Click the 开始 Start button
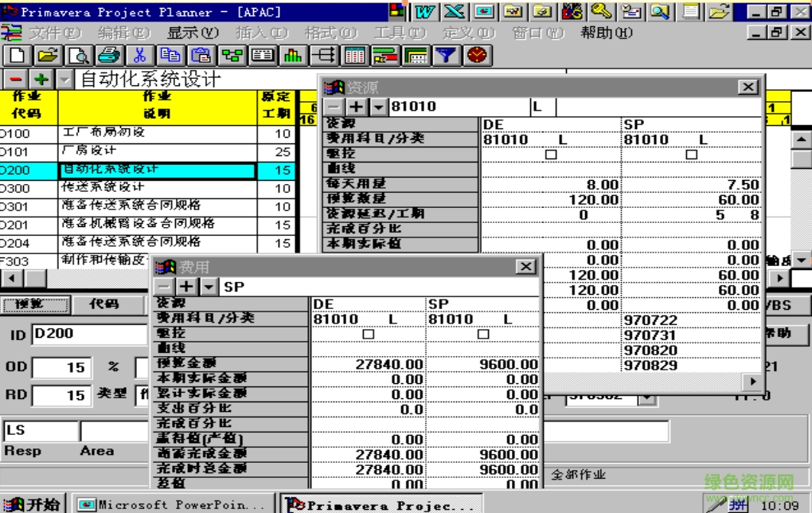 point(32,503)
